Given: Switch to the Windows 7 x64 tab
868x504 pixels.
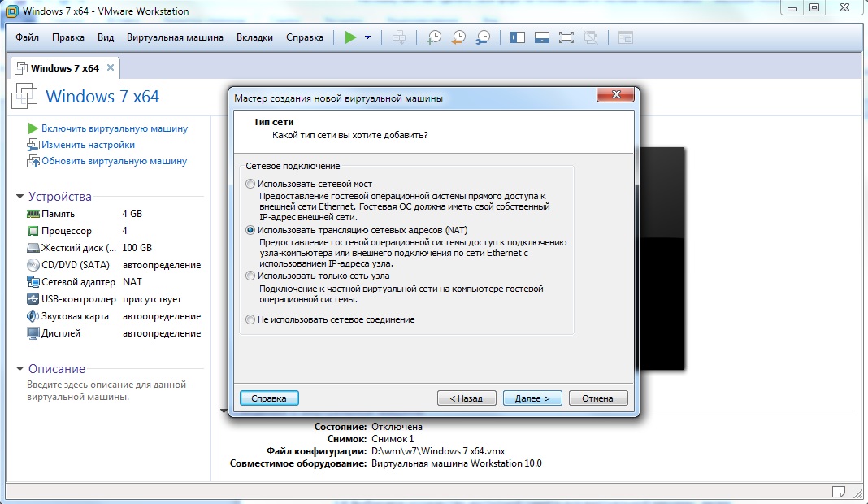Looking at the screenshot, I should click(65, 68).
